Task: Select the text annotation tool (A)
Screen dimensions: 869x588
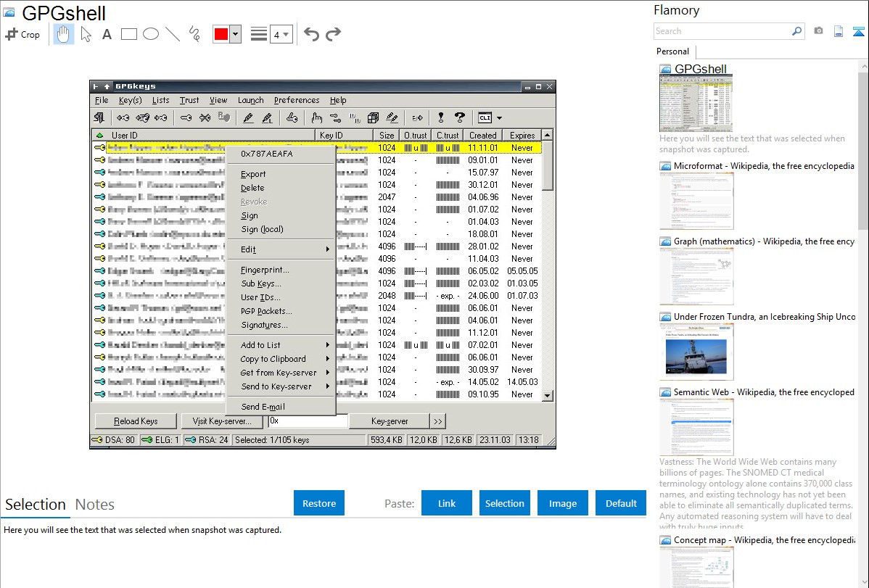Action: click(107, 34)
